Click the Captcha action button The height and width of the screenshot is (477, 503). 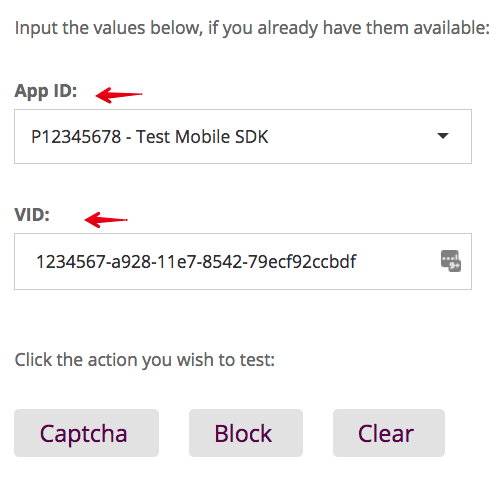click(x=86, y=433)
